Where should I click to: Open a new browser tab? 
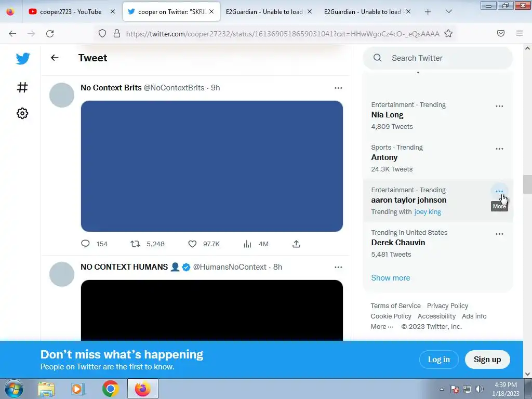pos(428,12)
